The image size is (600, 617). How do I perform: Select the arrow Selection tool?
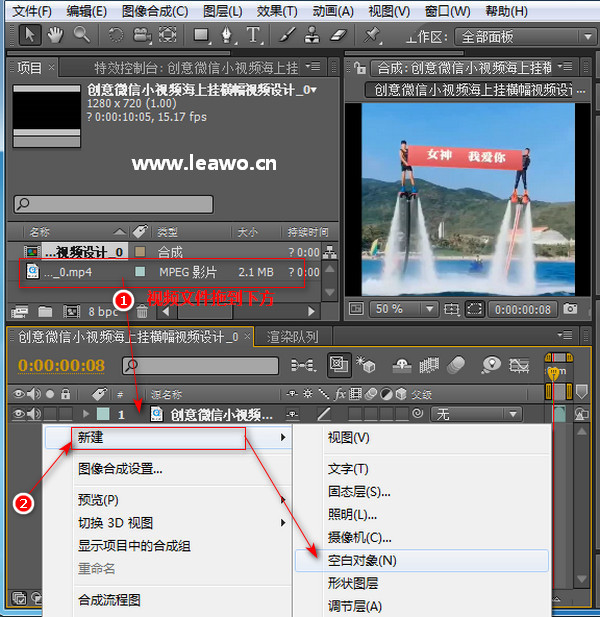30,35
